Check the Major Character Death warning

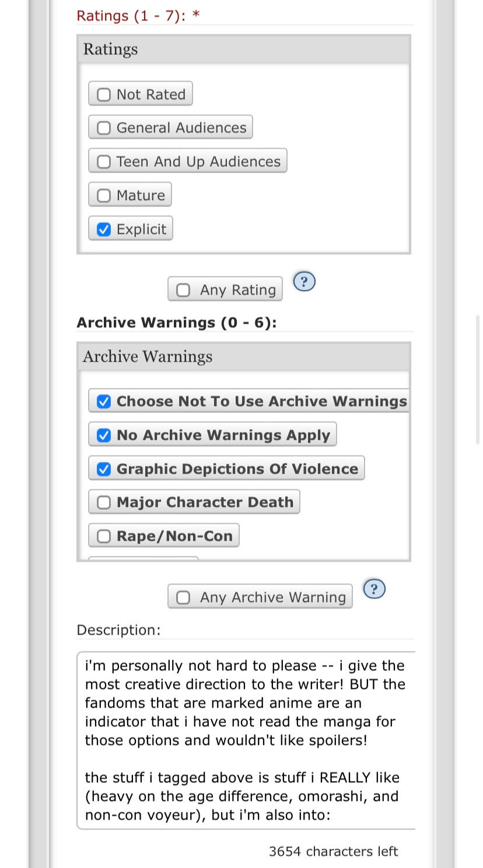(104, 502)
